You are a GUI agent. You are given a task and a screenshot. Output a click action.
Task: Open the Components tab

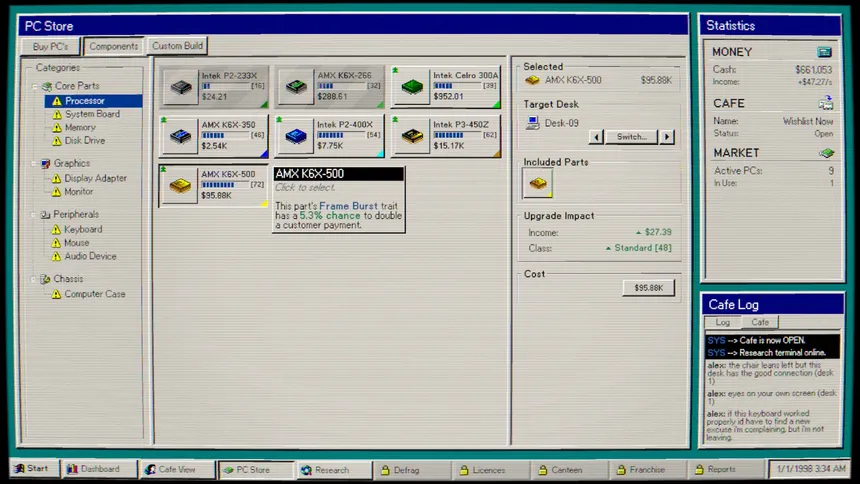(114, 47)
